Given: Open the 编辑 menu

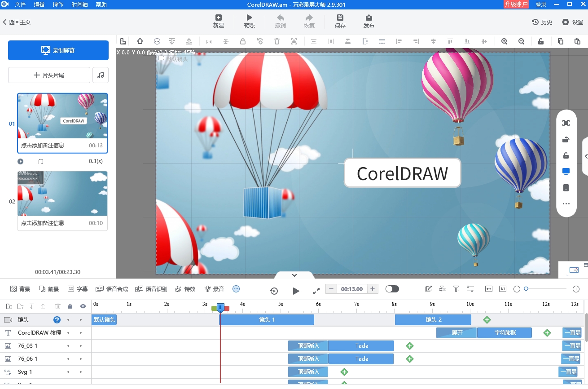Looking at the screenshot, I should 39,4.
